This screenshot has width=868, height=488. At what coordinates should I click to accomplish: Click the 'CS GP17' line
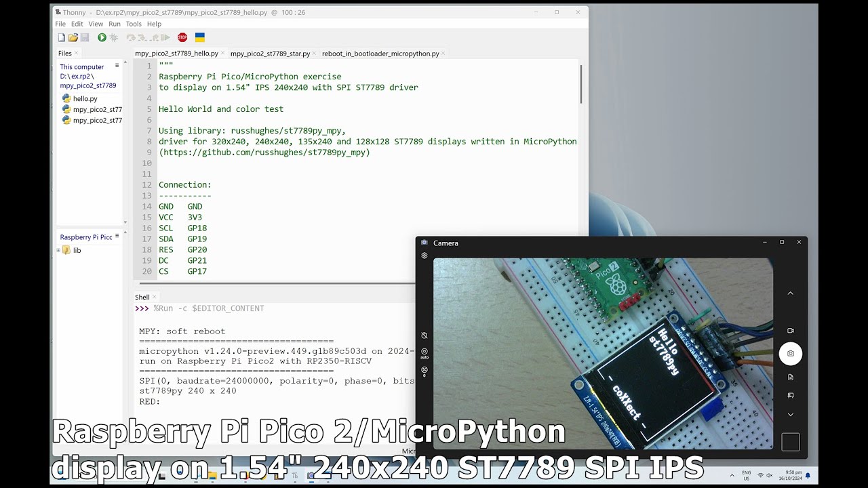[x=182, y=272]
